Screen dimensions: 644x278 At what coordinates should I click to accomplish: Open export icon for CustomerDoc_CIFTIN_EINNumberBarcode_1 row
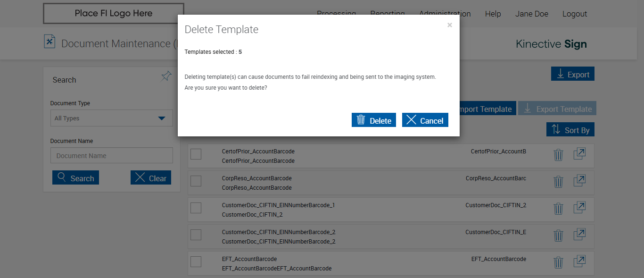pos(579,208)
